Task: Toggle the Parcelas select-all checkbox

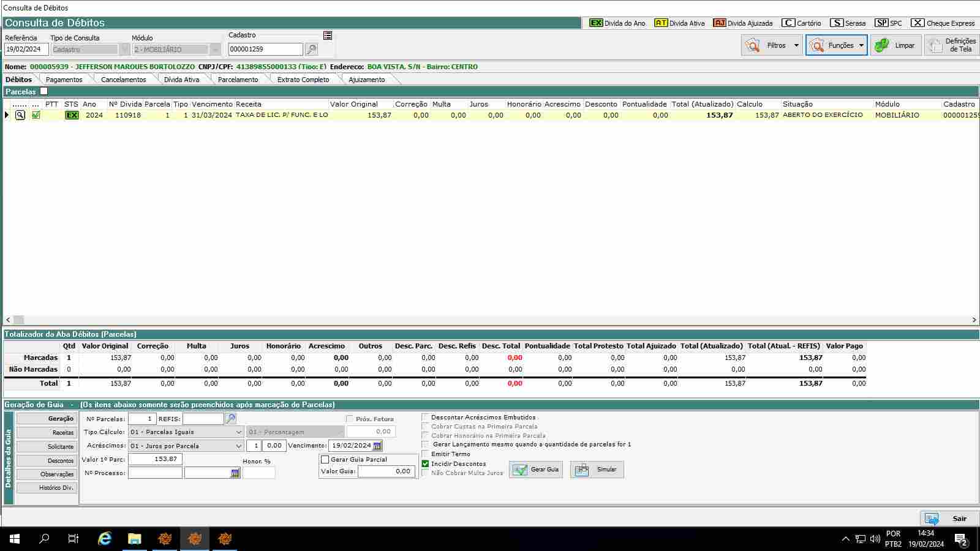Action: click(x=43, y=91)
